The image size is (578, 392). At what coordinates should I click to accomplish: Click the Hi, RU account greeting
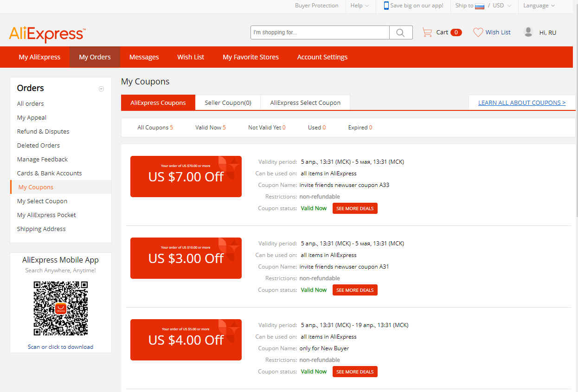point(548,32)
